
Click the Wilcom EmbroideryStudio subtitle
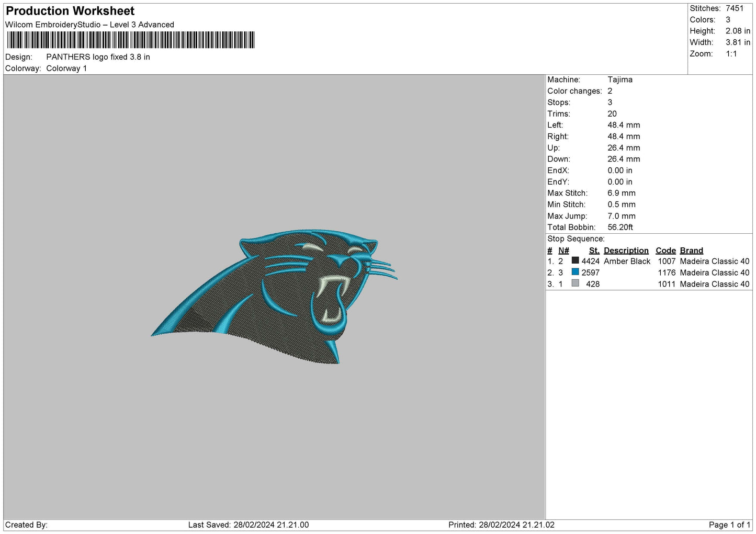point(89,25)
